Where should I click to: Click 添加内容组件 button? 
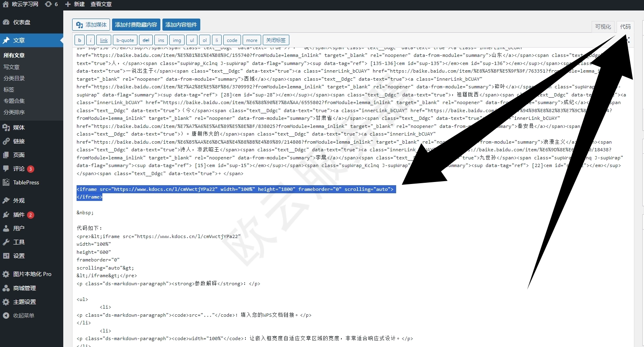pyautogui.click(x=181, y=25)
